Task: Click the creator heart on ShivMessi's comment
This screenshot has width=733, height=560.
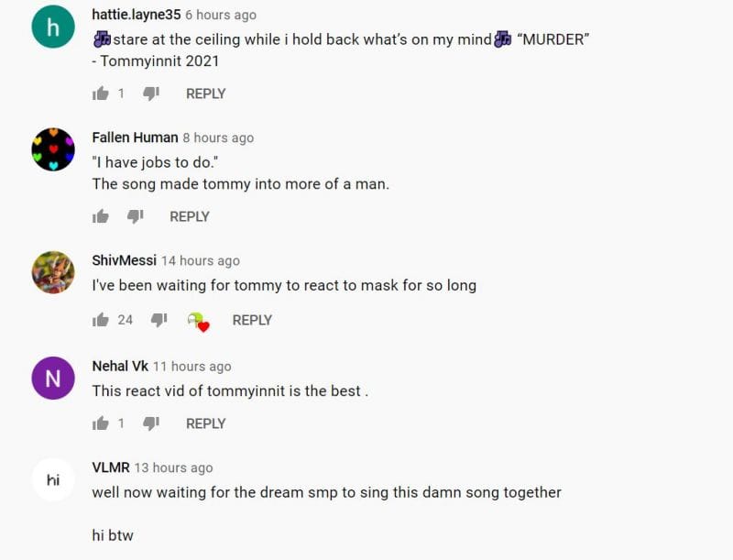Action: coord(199,320)
